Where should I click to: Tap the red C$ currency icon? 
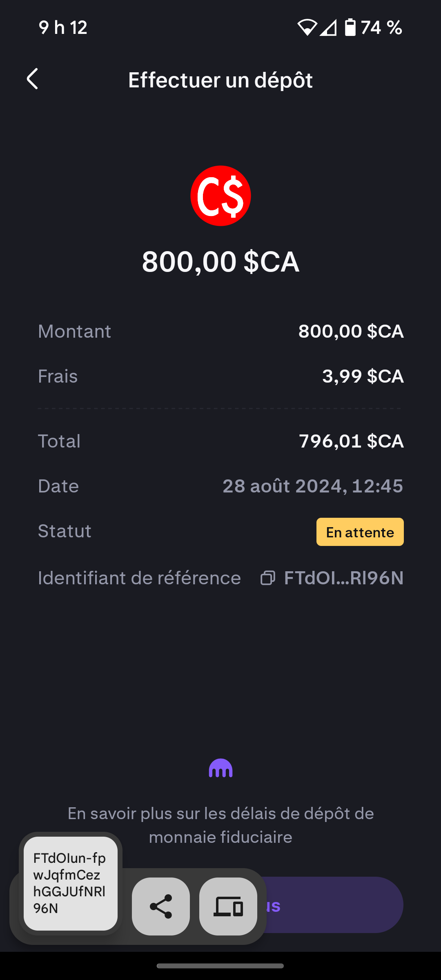pos(220,196)
